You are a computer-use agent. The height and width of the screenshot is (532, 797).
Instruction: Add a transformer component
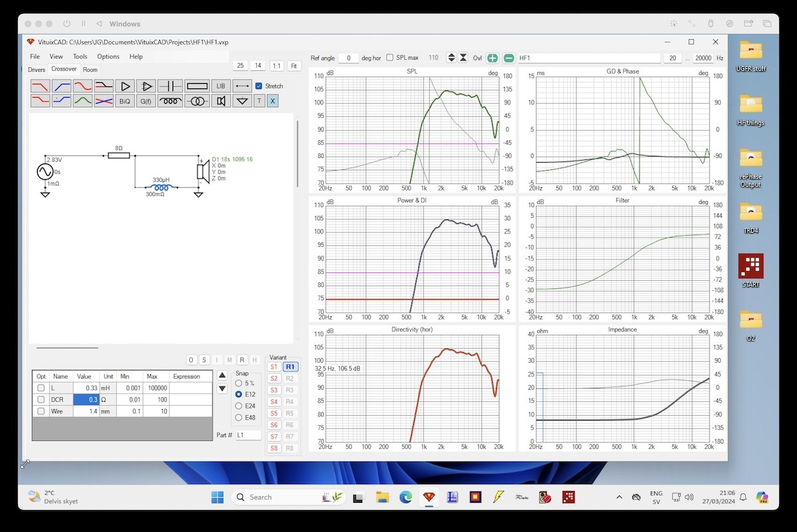[x=197, y=101]
